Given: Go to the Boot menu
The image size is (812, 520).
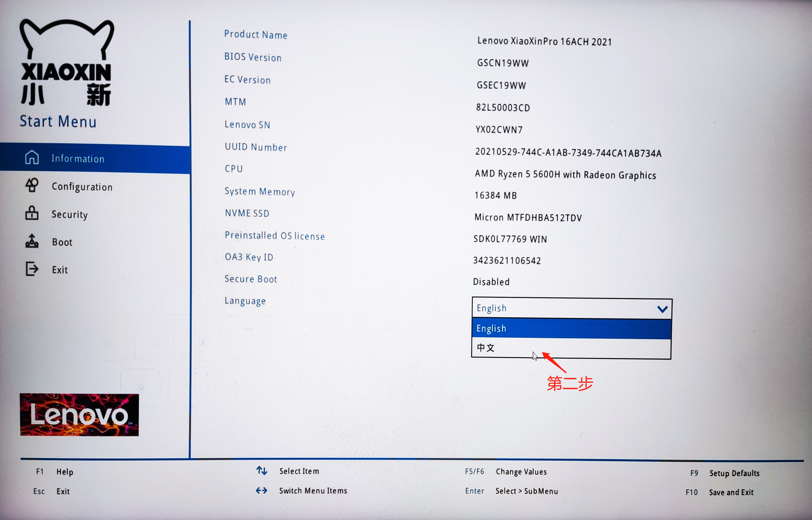Looking at the screenshot, I should [x=62, y=242].
